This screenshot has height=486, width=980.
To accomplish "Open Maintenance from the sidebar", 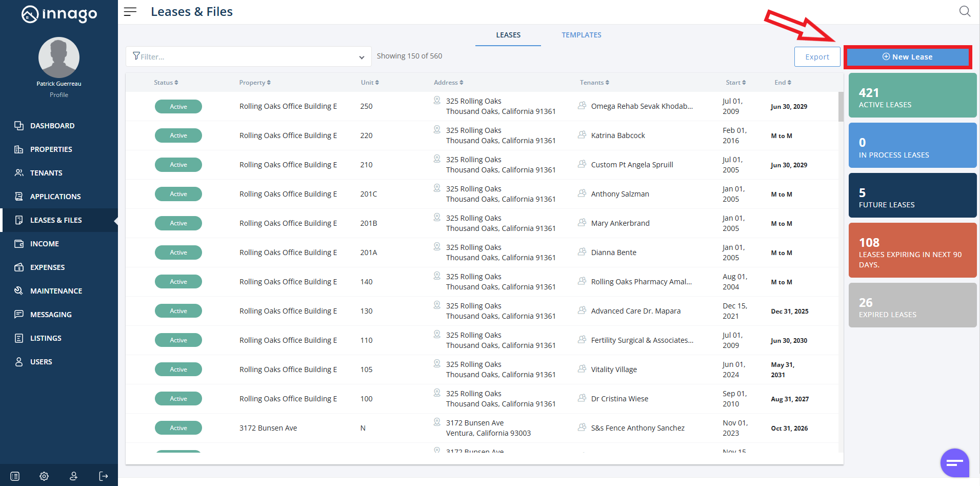I will pyautogui.click(x=56, y=291).
